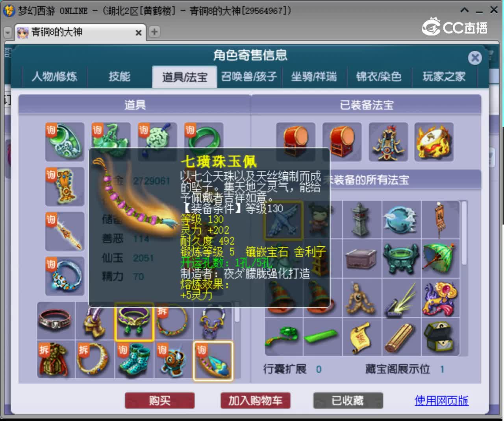Screen dimensions: 504x421
Task: Select the second equipped red drum treasure
Action: (x=342, y=142)
